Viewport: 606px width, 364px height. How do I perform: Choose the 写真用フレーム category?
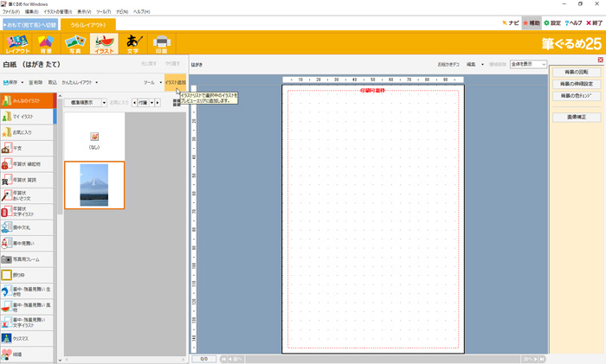[26, 259]
